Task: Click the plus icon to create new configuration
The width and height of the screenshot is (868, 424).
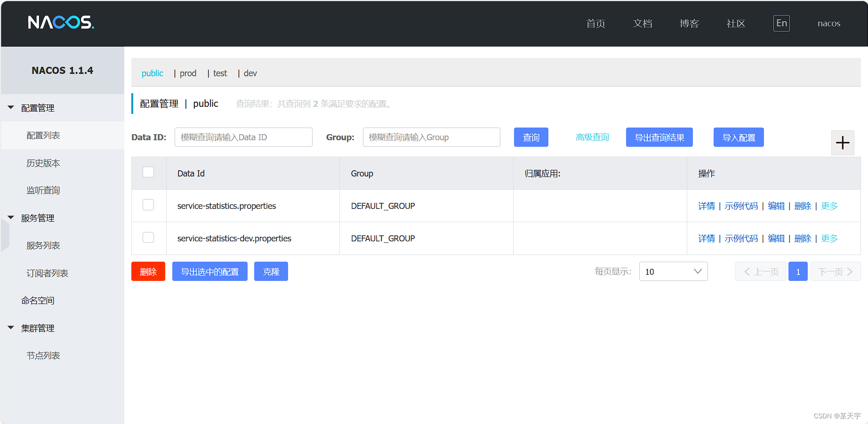Action: point(843,143)
